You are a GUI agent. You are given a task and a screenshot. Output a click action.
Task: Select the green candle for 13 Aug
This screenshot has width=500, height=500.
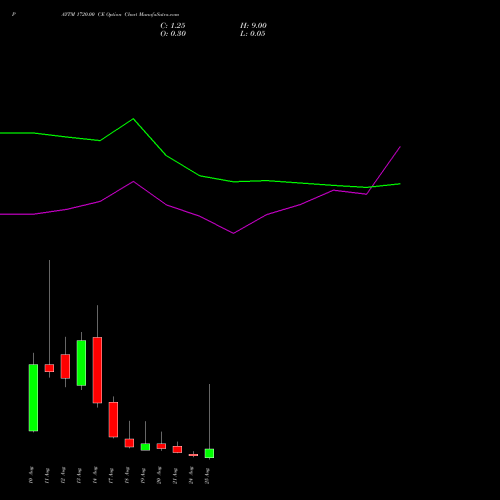coord(81,363)
